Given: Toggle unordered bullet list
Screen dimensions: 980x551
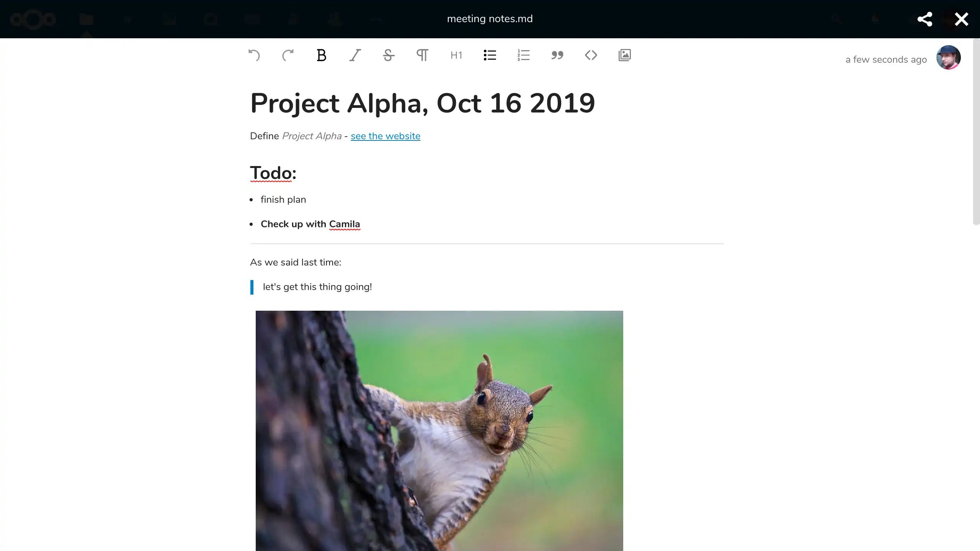Looking at the screenshot, I should point(490,54).
